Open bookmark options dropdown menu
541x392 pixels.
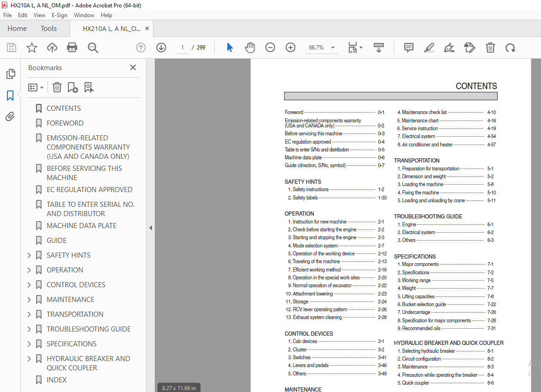pos(36,88)
